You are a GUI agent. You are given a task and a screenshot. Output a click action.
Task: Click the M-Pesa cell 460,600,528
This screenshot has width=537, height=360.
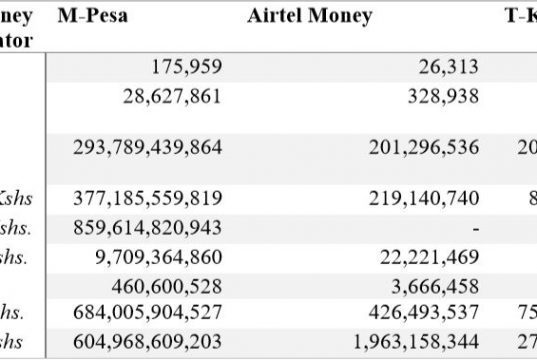click(167, 287)
